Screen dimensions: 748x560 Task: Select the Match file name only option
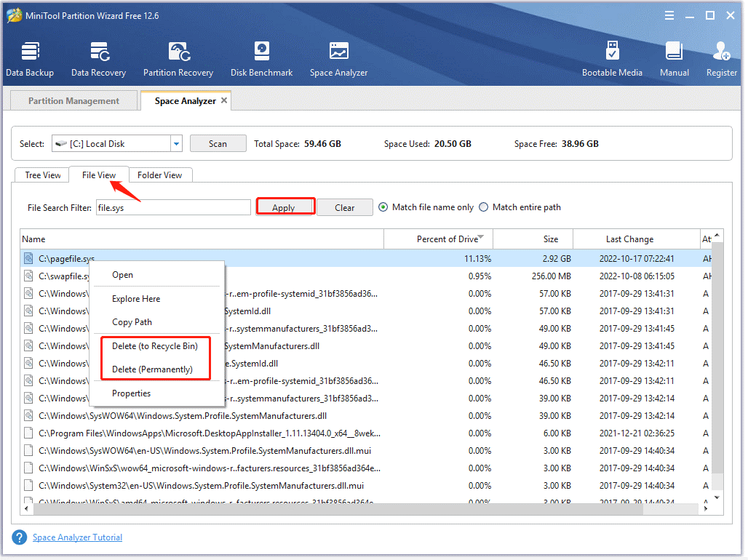coord(383,207)
